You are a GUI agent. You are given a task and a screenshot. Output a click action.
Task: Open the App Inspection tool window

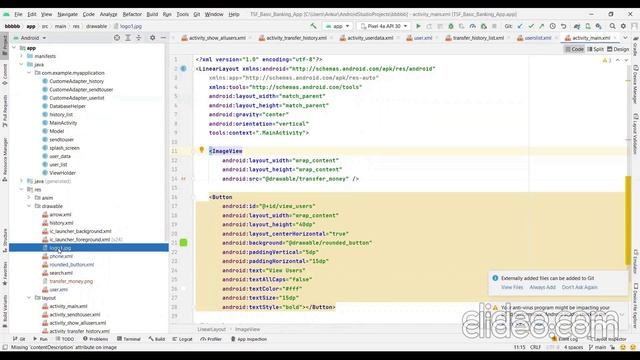click(249, 339)
